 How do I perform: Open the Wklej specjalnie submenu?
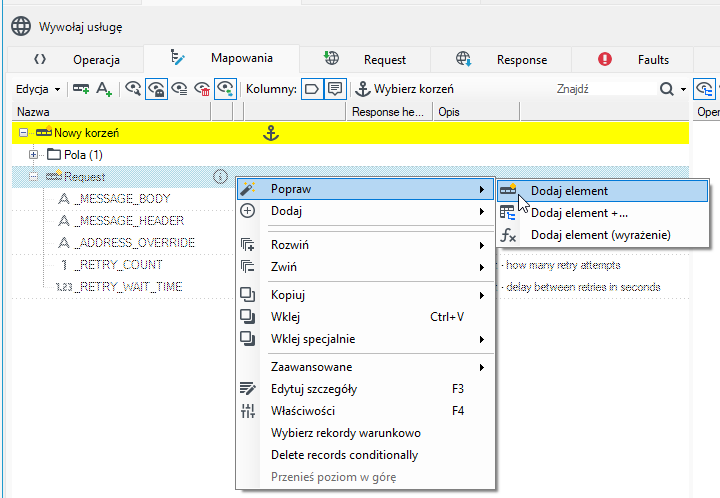point(366,339)
